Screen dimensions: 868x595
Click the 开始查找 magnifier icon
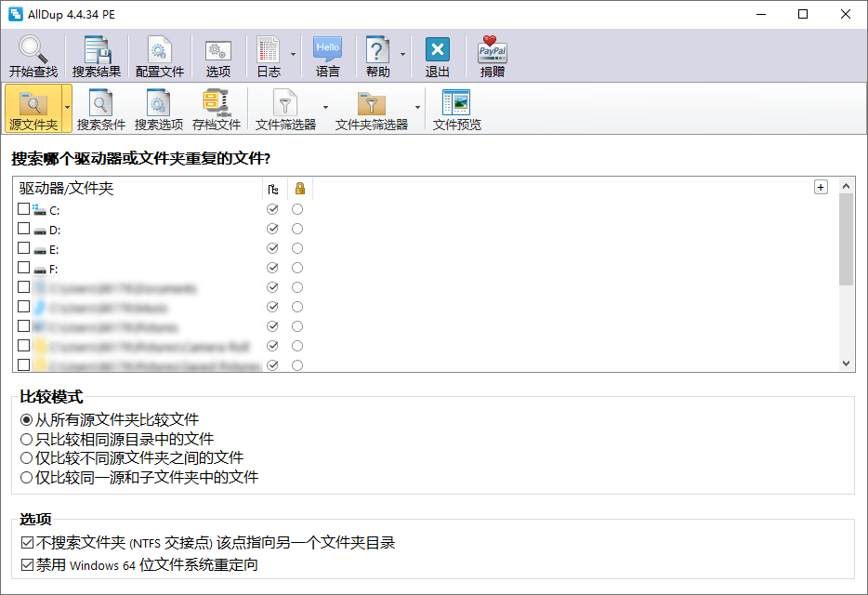point(31,48)
